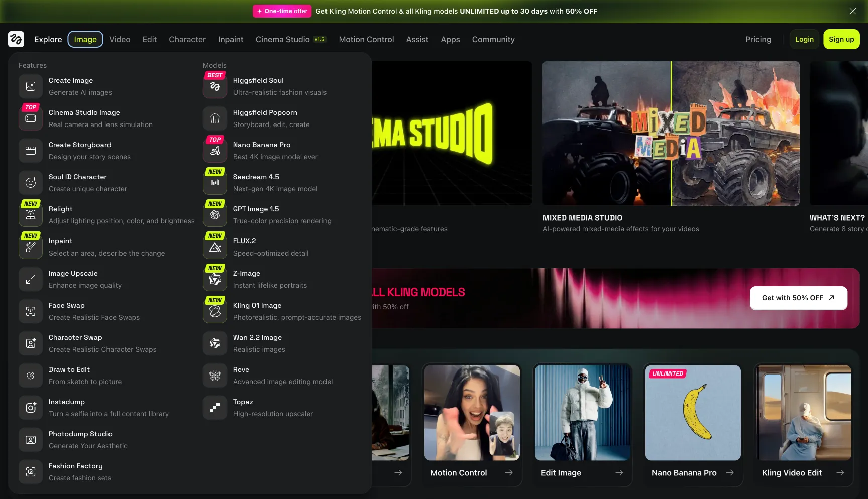Close the one-time offer banner
868x499 pixels.
pyautogui.click(x=852, y=11)
